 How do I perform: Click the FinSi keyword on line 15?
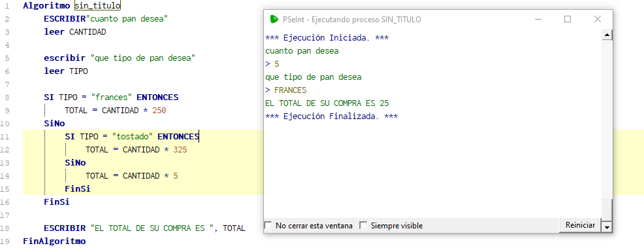coord(78,188)
